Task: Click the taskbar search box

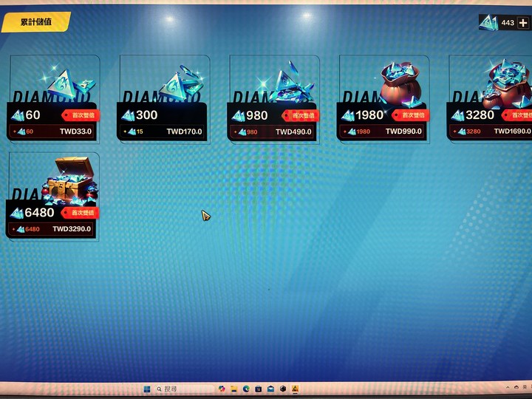Action: tap(184, 389)
